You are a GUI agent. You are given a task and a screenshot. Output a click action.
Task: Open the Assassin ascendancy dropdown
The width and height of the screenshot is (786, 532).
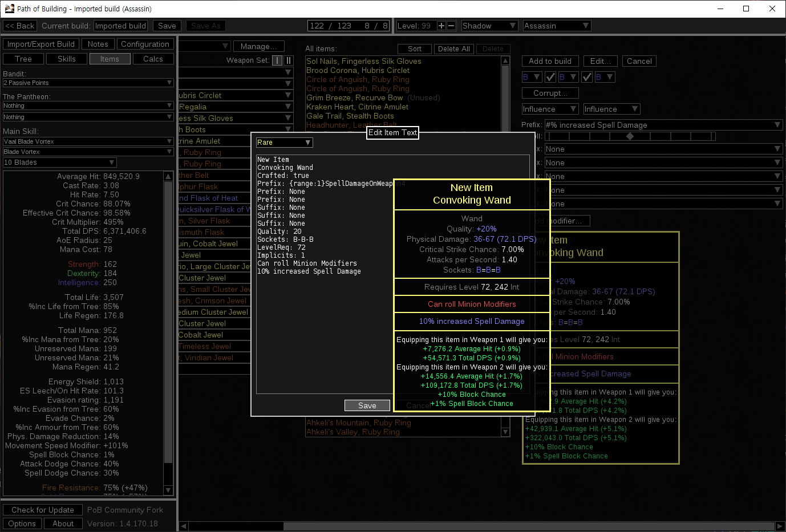(x=557, y=26)
